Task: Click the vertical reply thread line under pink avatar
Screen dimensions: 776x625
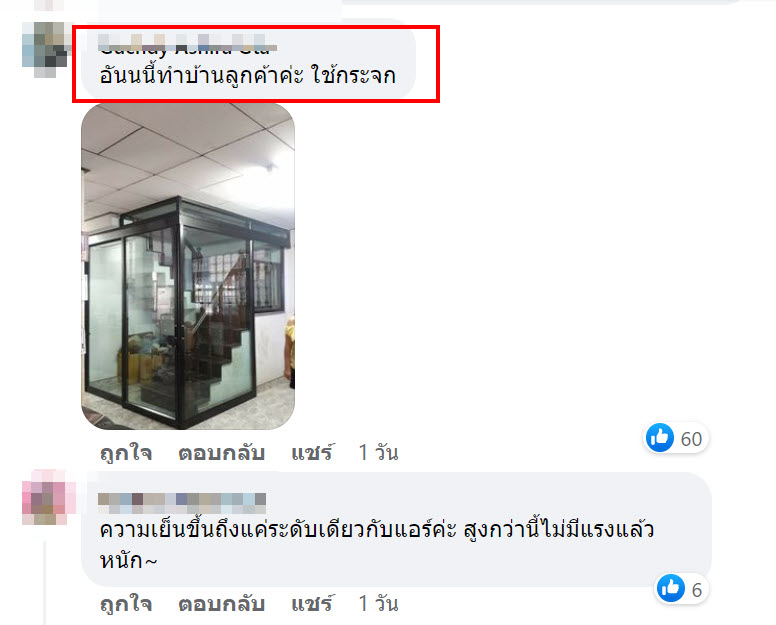Action: click(45, 583)
